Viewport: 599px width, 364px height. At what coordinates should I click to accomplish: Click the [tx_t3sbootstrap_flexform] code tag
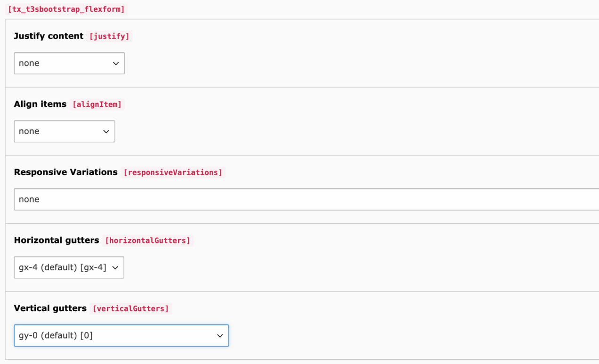pyautogui.click(x=66, y=9)
